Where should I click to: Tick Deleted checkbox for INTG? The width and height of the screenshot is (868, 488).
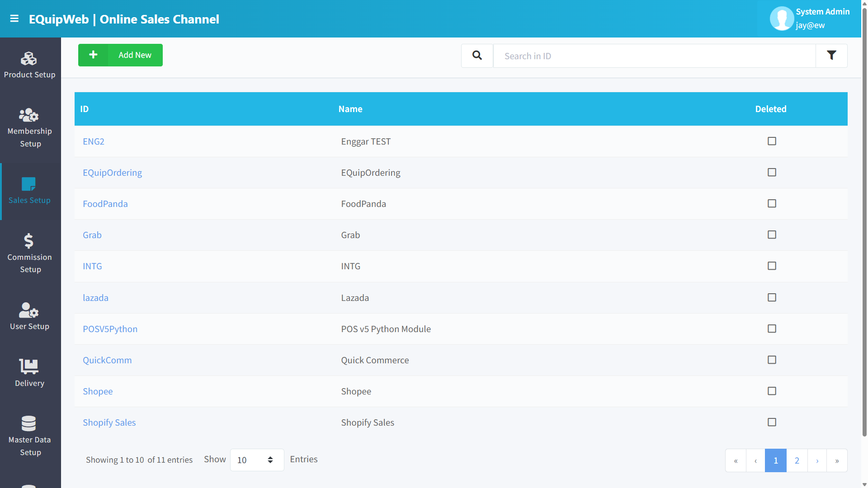(x=772, y=266)
